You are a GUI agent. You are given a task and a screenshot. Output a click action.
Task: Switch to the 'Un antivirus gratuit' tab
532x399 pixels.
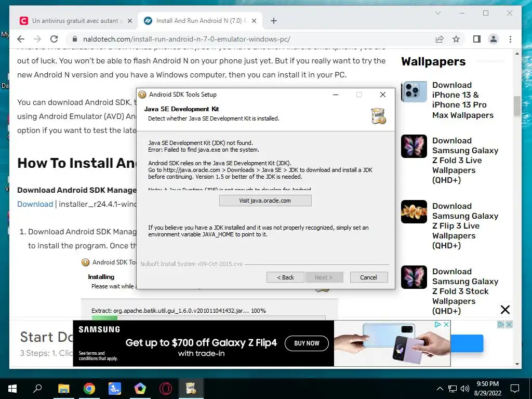coord(76,21)
